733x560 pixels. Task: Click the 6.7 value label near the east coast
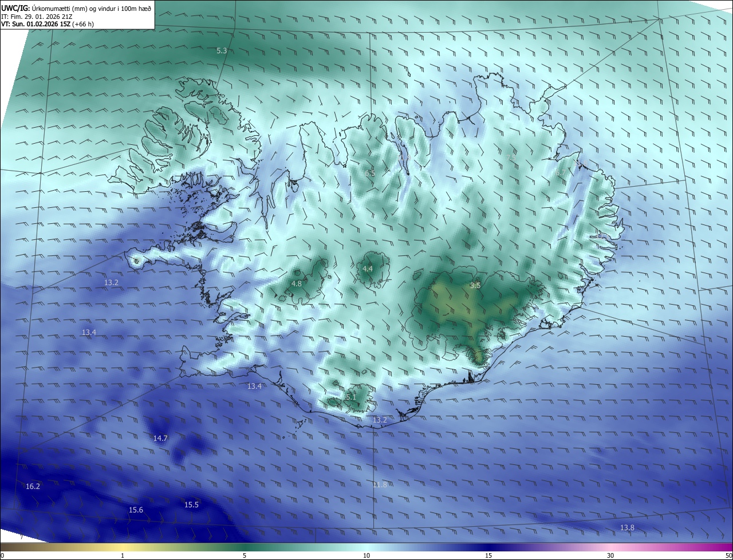(560, 172)
